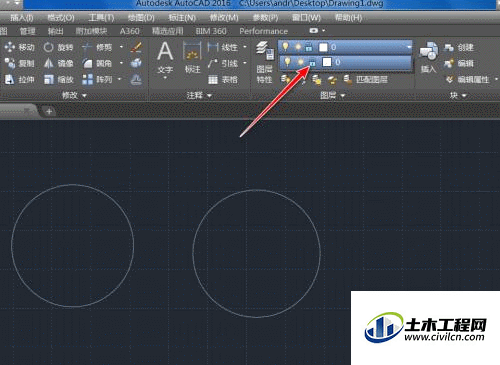Image resolution: width=500 pixels, height=365 pixels.
Task: Open the Format 格式(O) menu
Action: [61, 18]
